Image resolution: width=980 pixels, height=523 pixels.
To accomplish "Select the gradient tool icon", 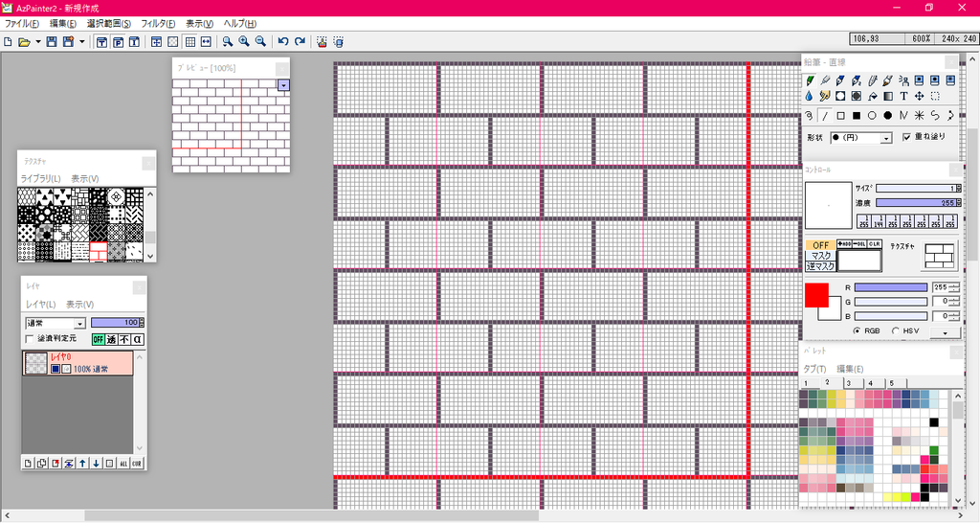I will 888,97.
